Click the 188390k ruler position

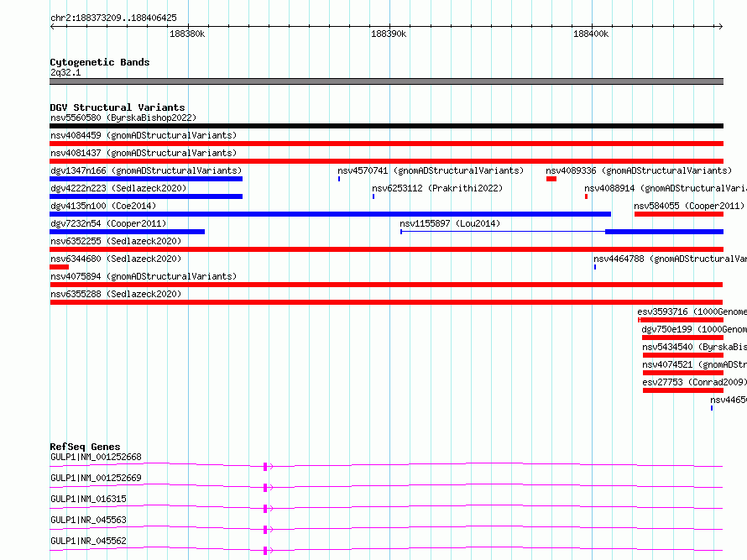click(389, 34)
